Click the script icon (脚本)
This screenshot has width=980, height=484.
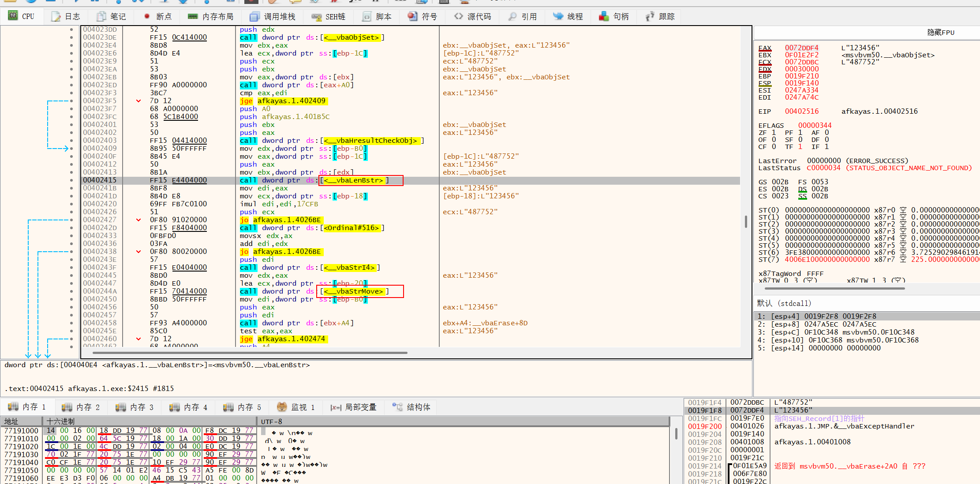[367, 16]
